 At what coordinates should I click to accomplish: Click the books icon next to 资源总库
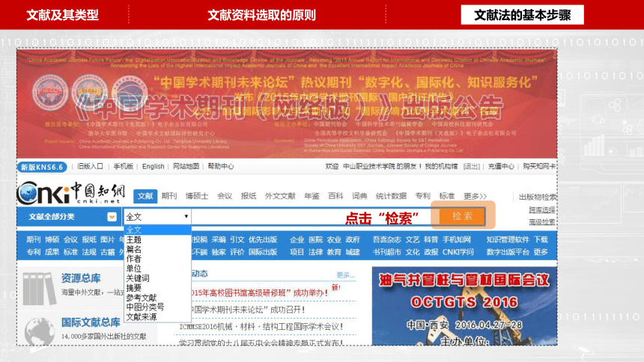(39, 289)
